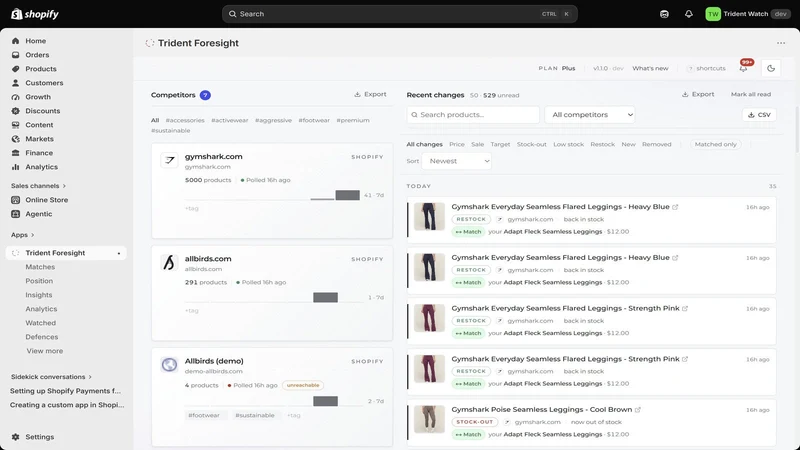
Task: Go to Products section
Action: pyautogui.click(x=41, y=69)
